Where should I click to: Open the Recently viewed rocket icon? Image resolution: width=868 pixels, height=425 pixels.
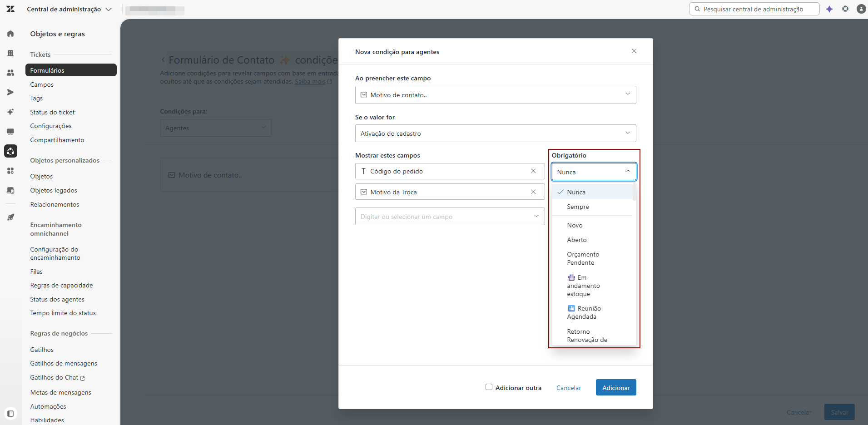click(x=10, y=217)
